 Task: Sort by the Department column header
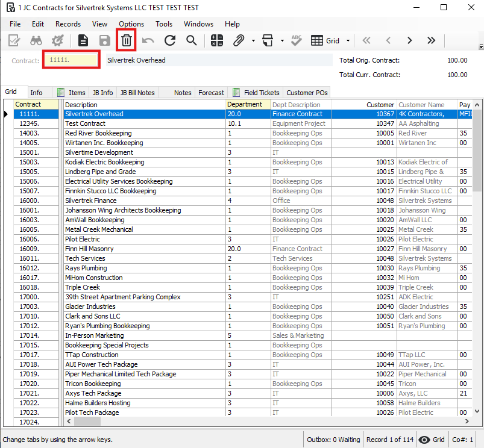(248, 104)
